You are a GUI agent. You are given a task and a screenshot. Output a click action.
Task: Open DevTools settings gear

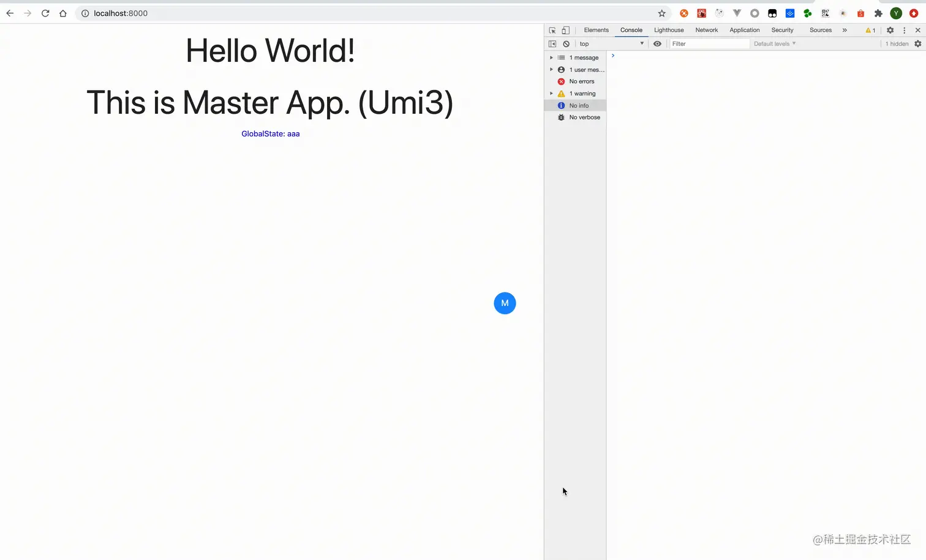tap(890, 30)
